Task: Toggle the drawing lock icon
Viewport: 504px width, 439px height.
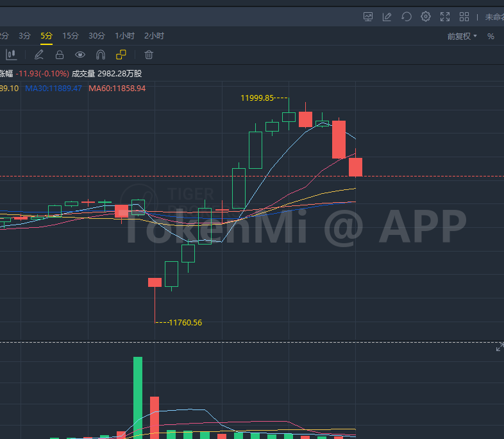Action: pyautogui.click(x=60, y=55)
